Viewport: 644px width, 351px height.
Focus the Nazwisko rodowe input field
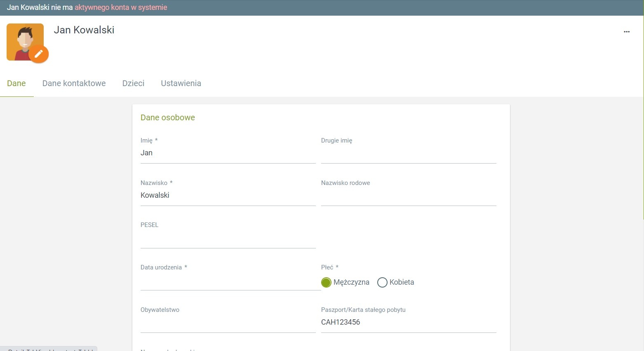408,197
